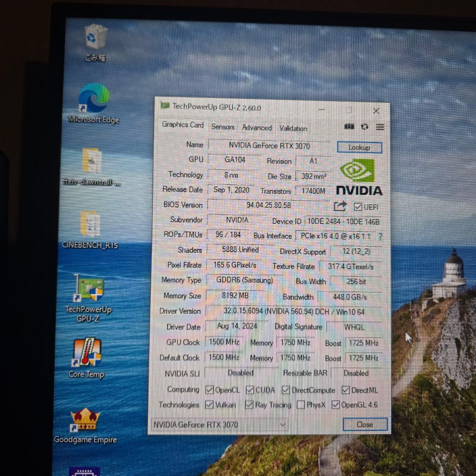Screen dimensions: 476x476
Task: Minimize the GPU-Z window
Action: click(x=322, y=109)
